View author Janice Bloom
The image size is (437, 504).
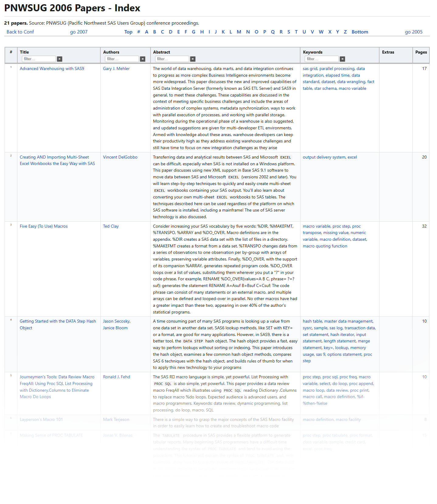[115, 328]
